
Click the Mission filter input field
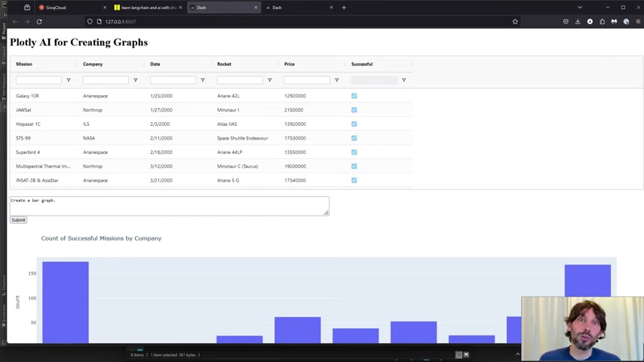coord(38,80)
